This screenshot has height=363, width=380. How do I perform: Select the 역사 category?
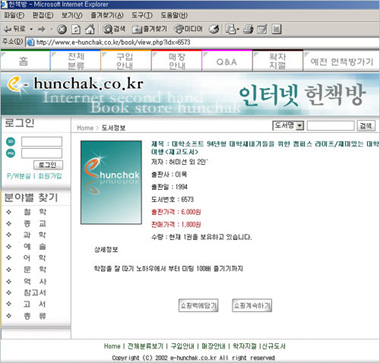[35, 281]
